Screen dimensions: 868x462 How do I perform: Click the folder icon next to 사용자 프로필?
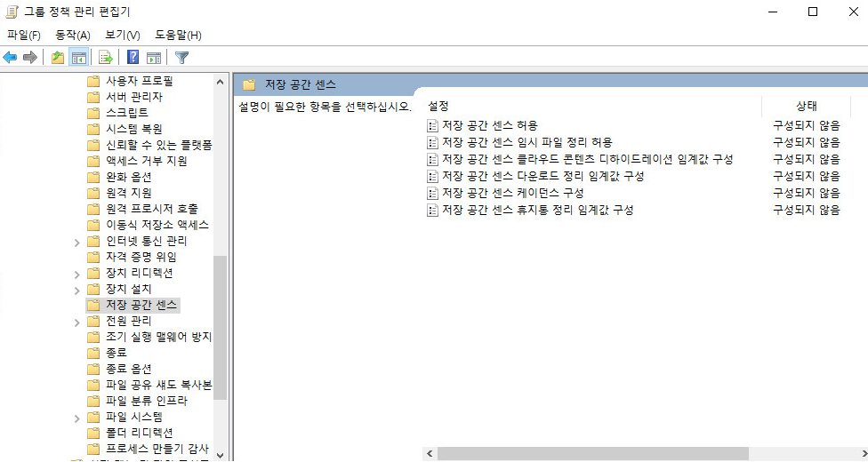[93, 82]
